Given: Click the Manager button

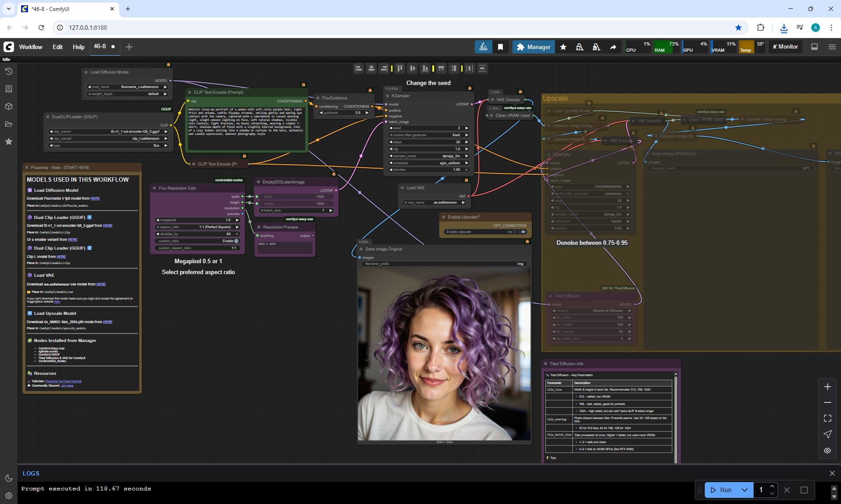Looking at the screenshot, I should pos(534,47).
